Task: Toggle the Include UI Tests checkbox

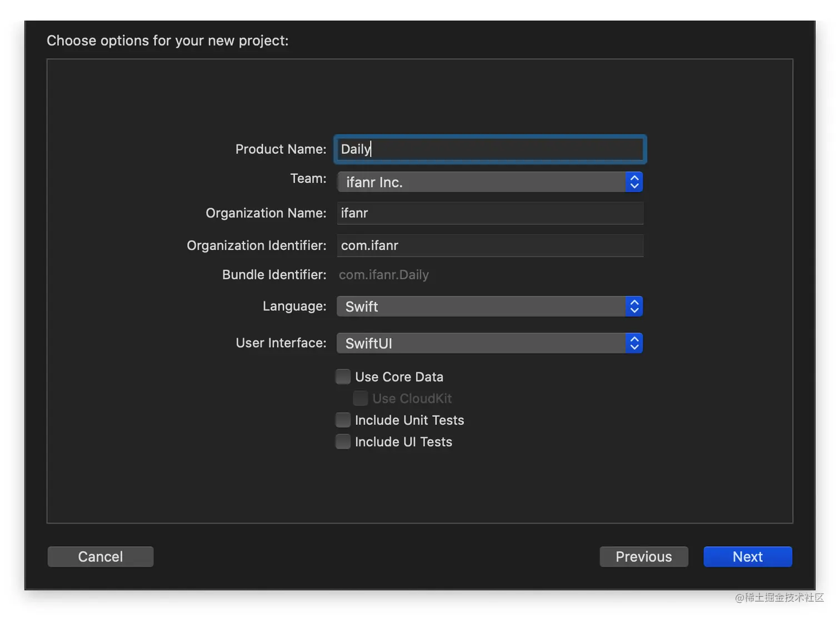Action: pyautogui.click(x=343, y=442)
